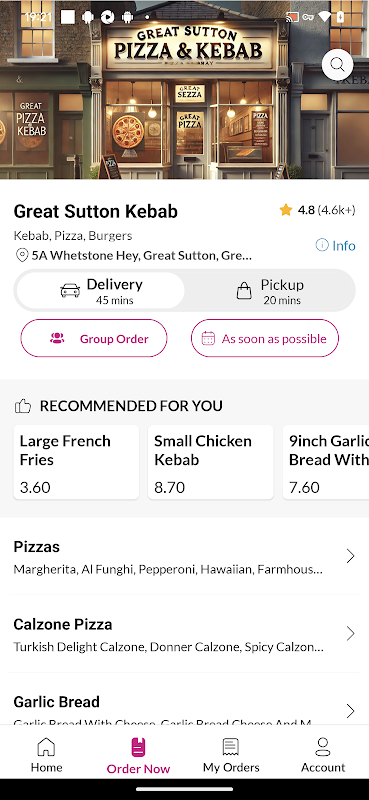This screenshot has width=369, height=800.
Task: Tap the yellow star rating icon
Action: 286,210
